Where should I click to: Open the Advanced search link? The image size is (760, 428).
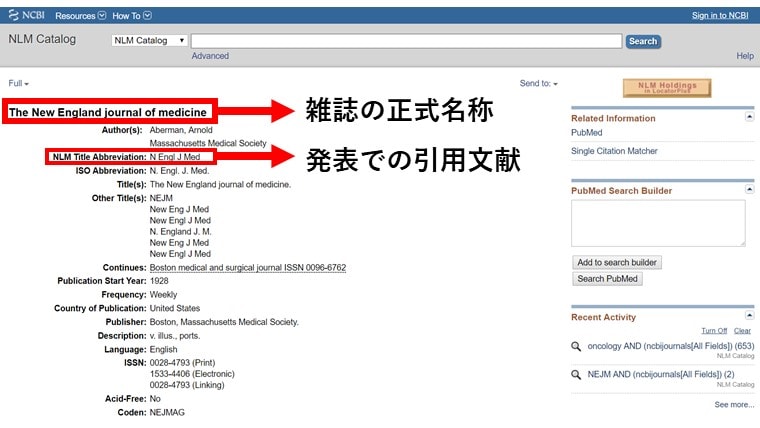click(210, 56)
